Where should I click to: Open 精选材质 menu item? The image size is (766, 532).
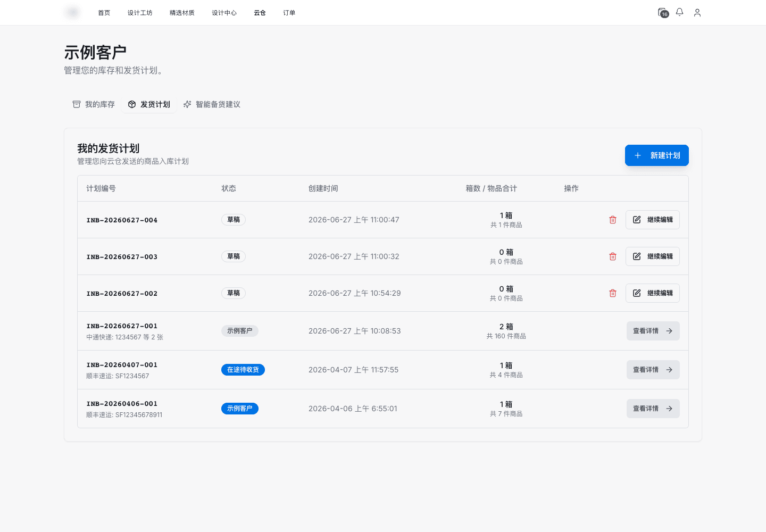coord(182,13)
